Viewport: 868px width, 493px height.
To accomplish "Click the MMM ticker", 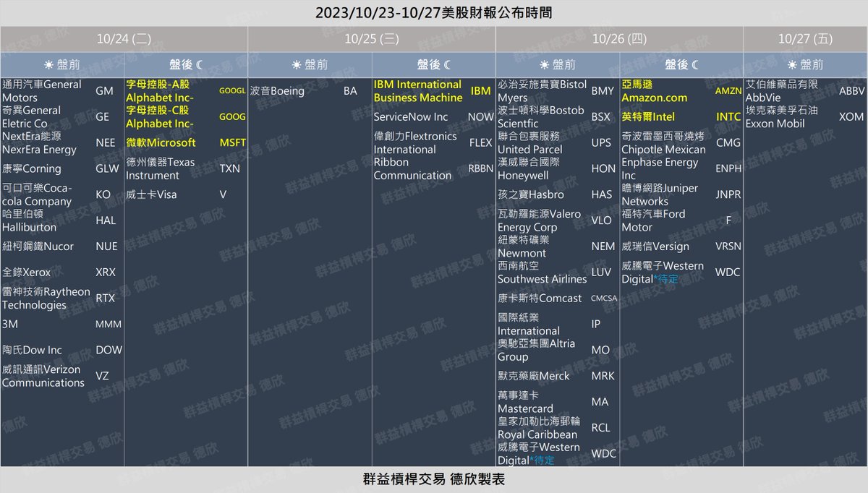I will [x=109, y=325].
